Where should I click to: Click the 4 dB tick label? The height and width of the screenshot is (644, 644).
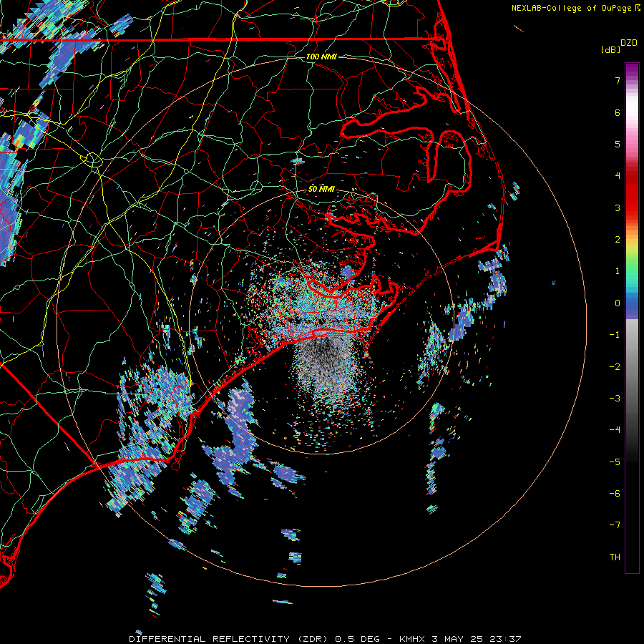[618, 176]
